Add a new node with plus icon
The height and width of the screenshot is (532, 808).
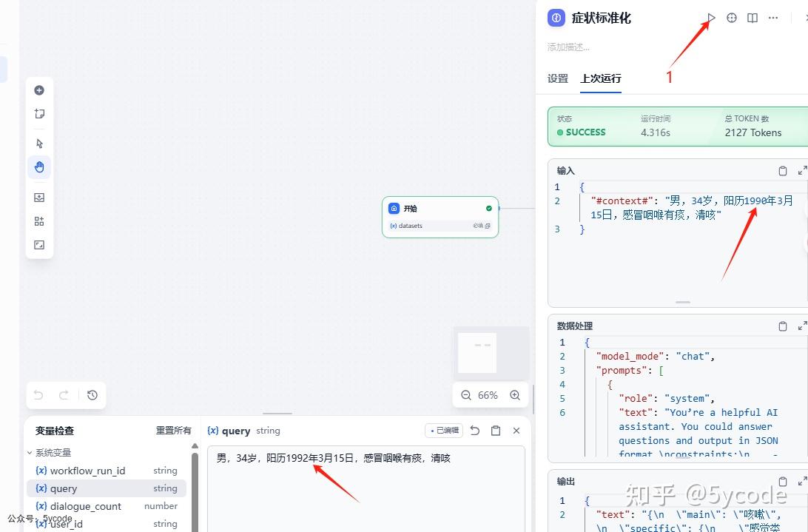(x=39, y=90)
